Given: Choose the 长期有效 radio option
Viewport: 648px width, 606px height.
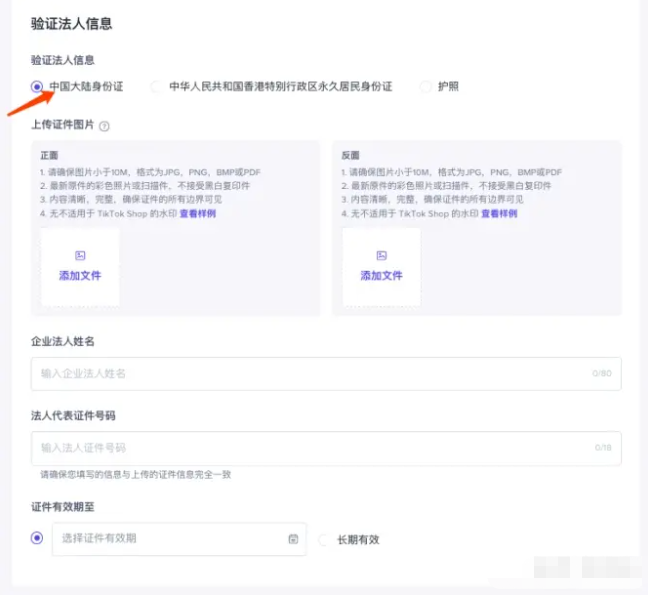Looking at the screenshot, I should [x=324, y=540].
